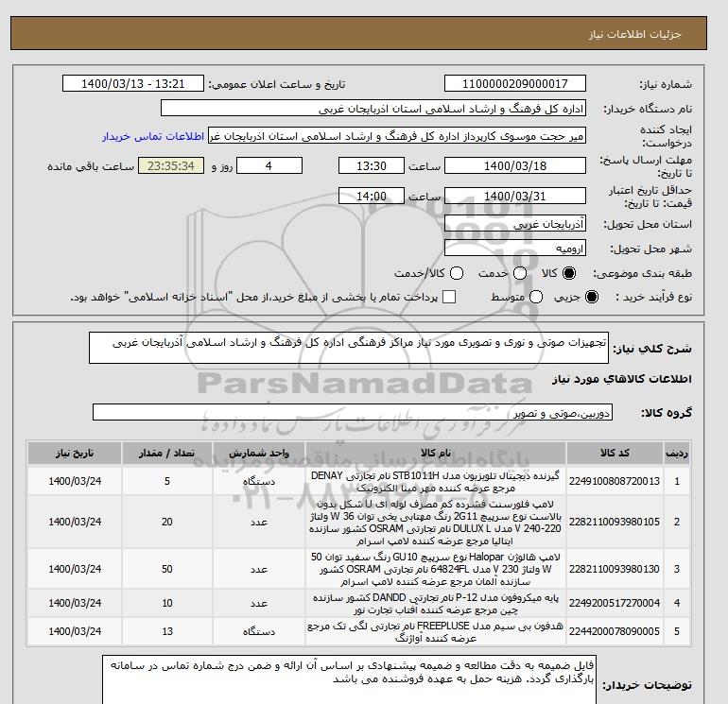Click the OSRAM DULUX L fluorescent lamp item name
This screenshot has width=728, height=704.
436,522
